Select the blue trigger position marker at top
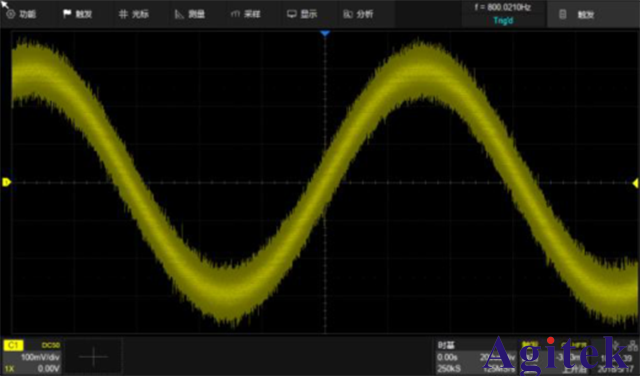The height and width of the screenshot is (376, 640). pyautogui.click(x=325, y=33)
